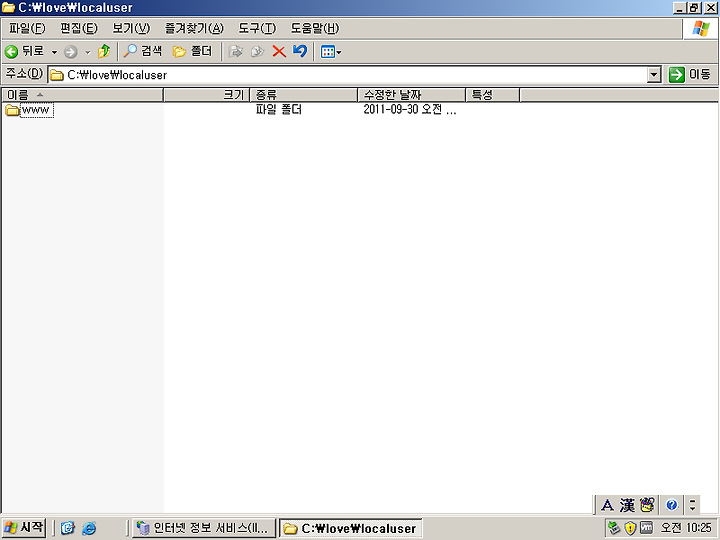
Task: Click the Back (뒤로) navigation button
Action: 25,51
